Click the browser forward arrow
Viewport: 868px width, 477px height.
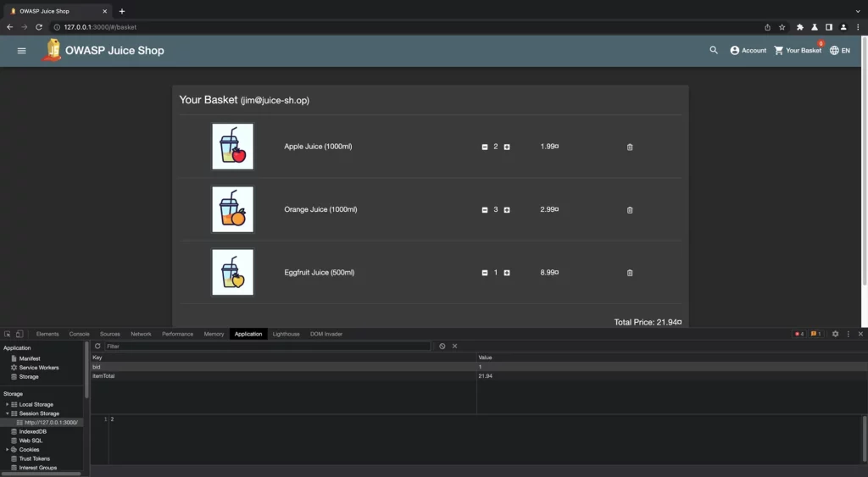25,27
